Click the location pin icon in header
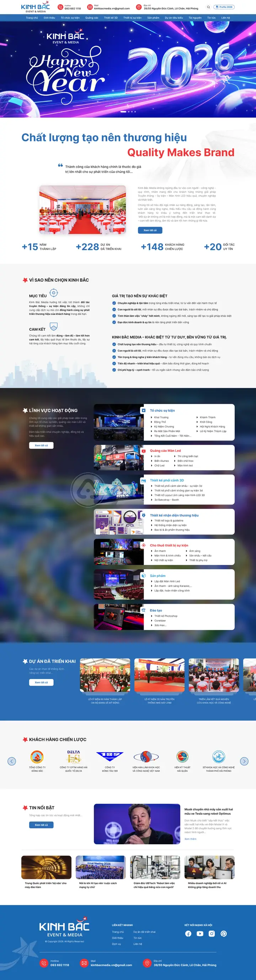 pyautogui.click(x=139, y=7)
